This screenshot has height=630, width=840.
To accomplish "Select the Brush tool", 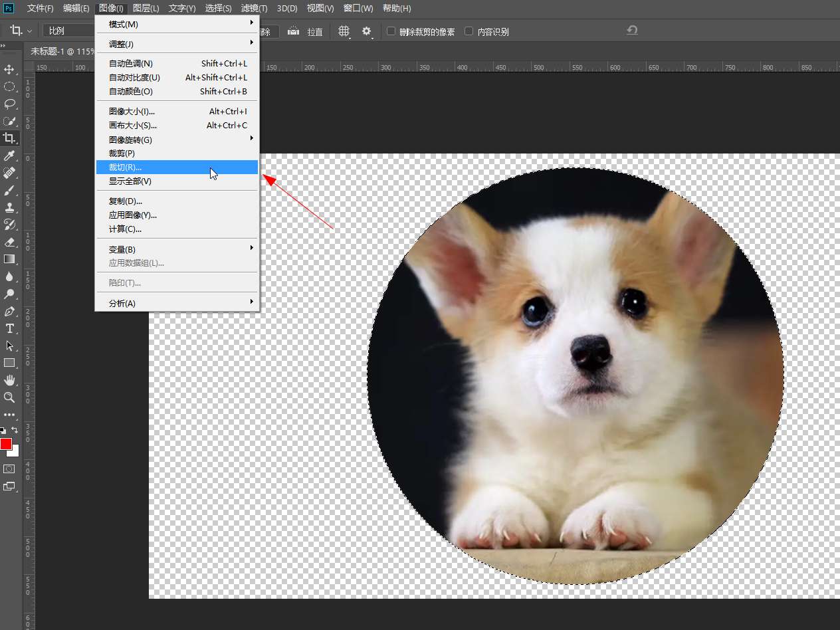I will pos(9,190).
